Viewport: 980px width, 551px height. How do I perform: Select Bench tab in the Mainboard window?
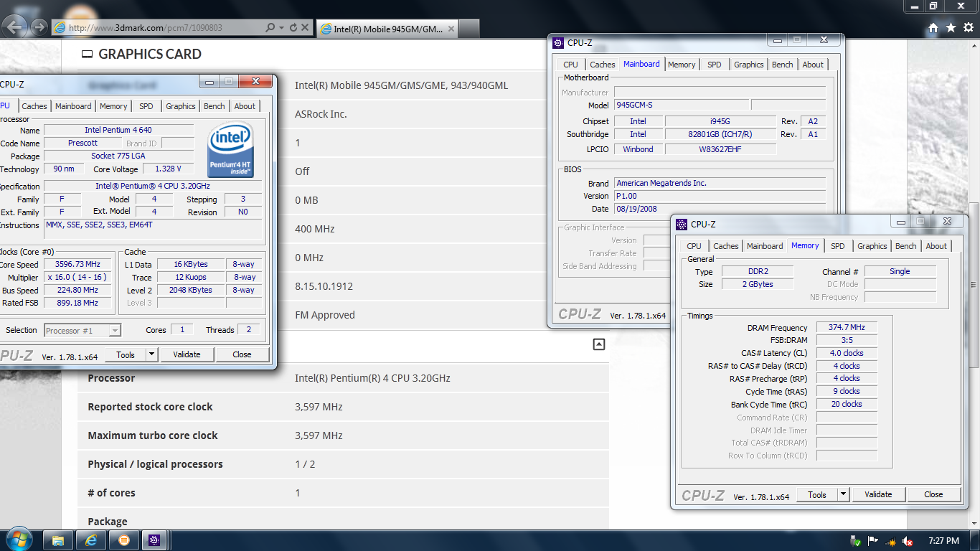pos(783,65)
